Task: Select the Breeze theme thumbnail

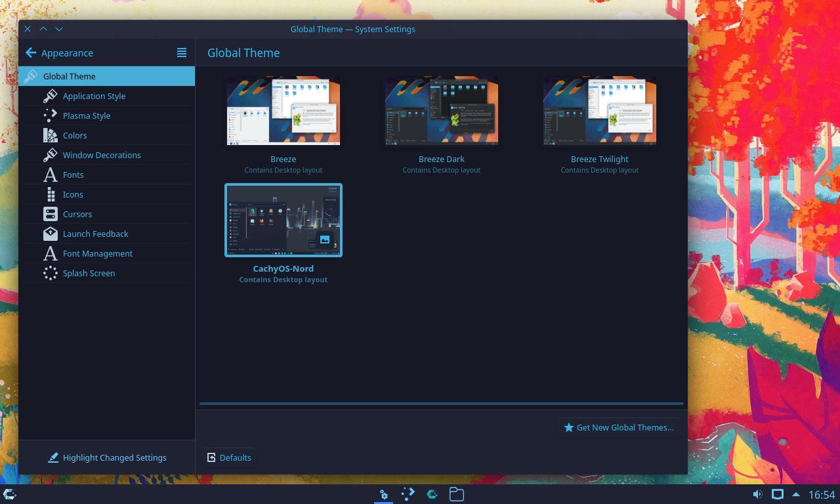Action: click(283, 110)
